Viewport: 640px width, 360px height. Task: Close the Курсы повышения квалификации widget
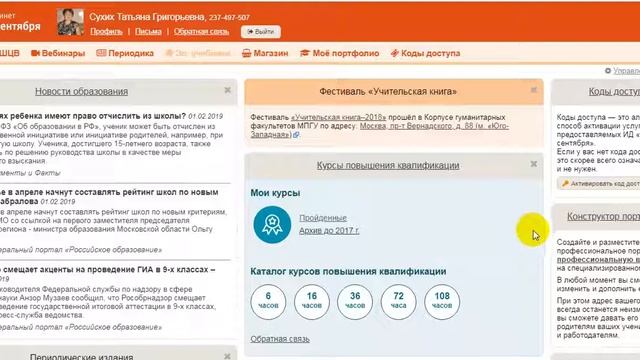point(533,164)
